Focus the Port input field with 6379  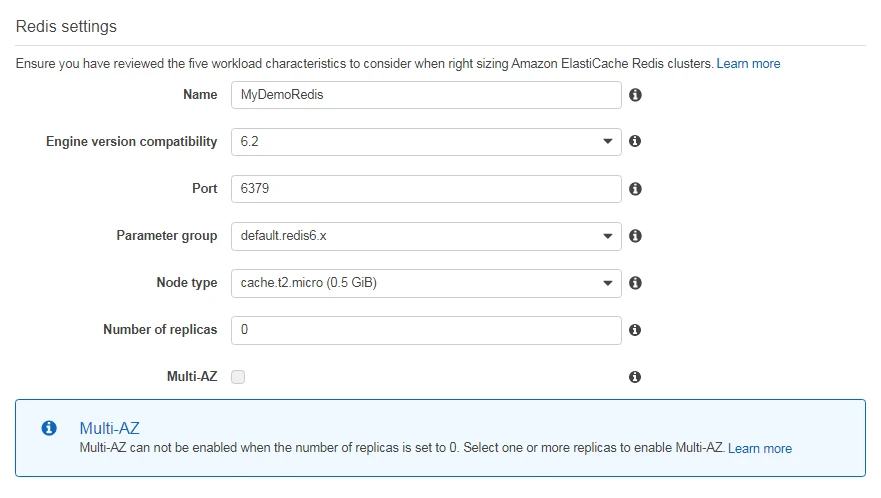click(425, 189)
